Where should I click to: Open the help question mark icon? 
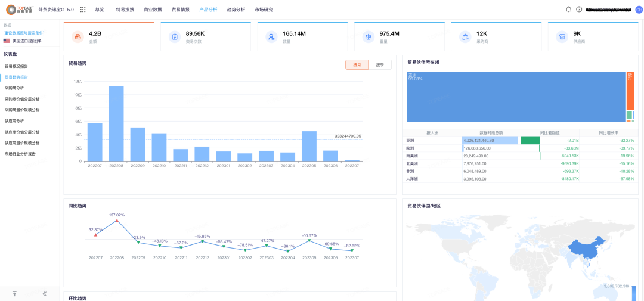[579, 9]
